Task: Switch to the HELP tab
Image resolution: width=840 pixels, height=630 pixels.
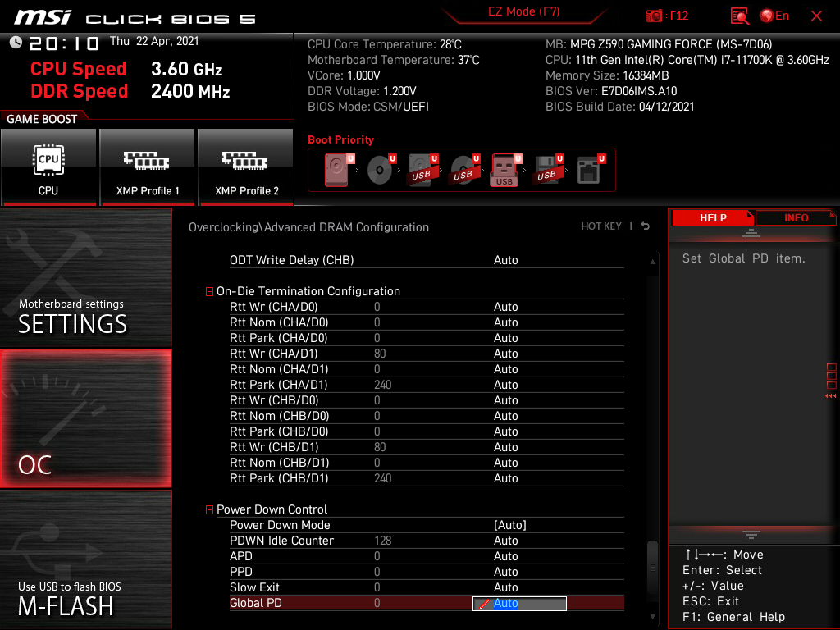Action: pyautogui.click(x=713, y=218)
